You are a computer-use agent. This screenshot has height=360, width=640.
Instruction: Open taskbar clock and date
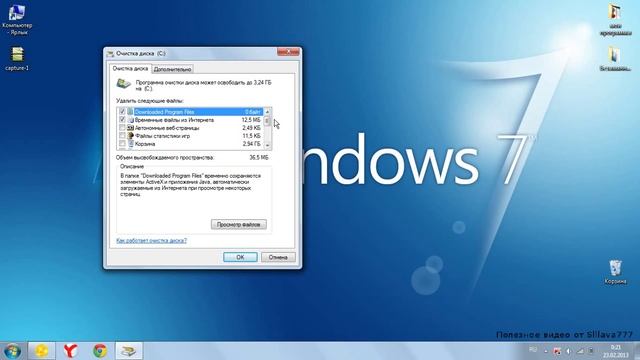pos(616,351)
